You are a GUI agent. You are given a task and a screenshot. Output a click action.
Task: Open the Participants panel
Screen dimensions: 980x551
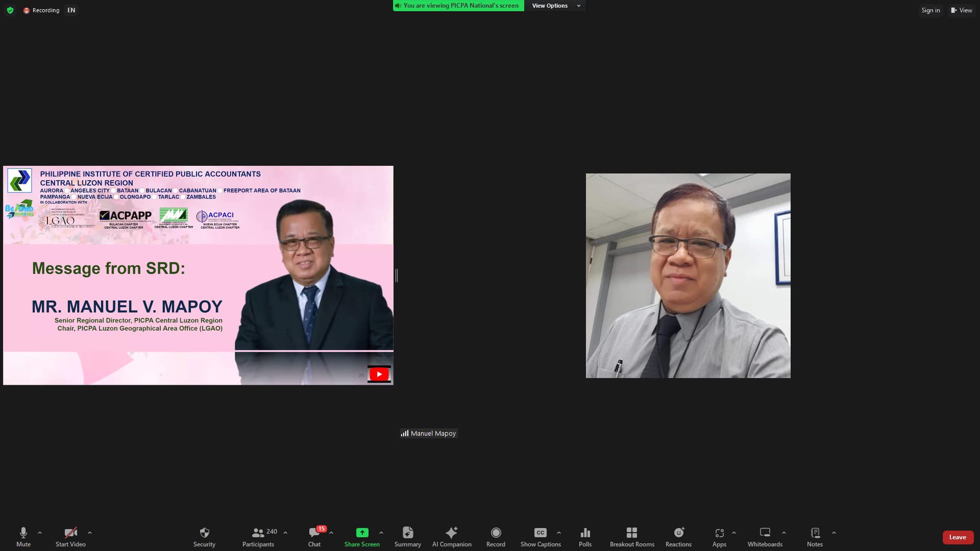click(x=258, y=537)
